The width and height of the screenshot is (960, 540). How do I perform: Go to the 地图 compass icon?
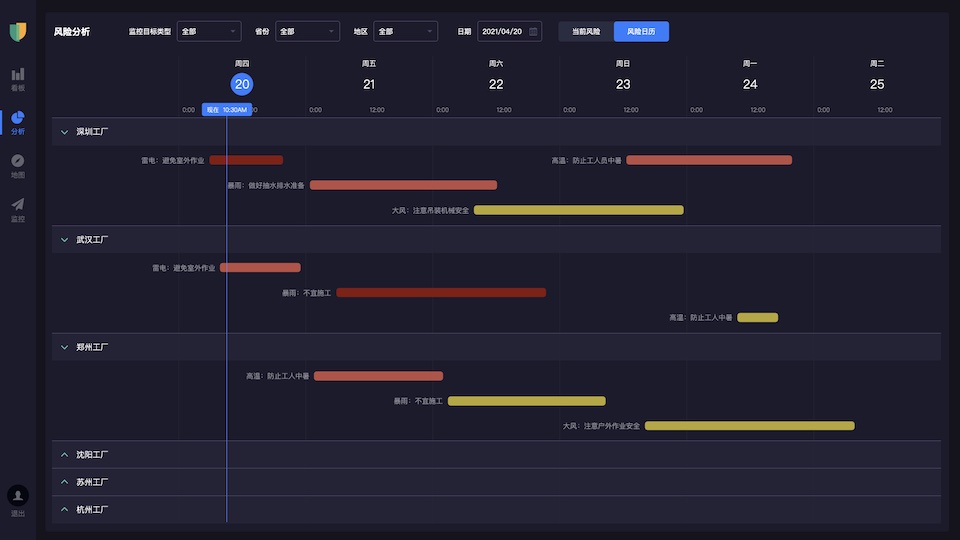[18, 162]
